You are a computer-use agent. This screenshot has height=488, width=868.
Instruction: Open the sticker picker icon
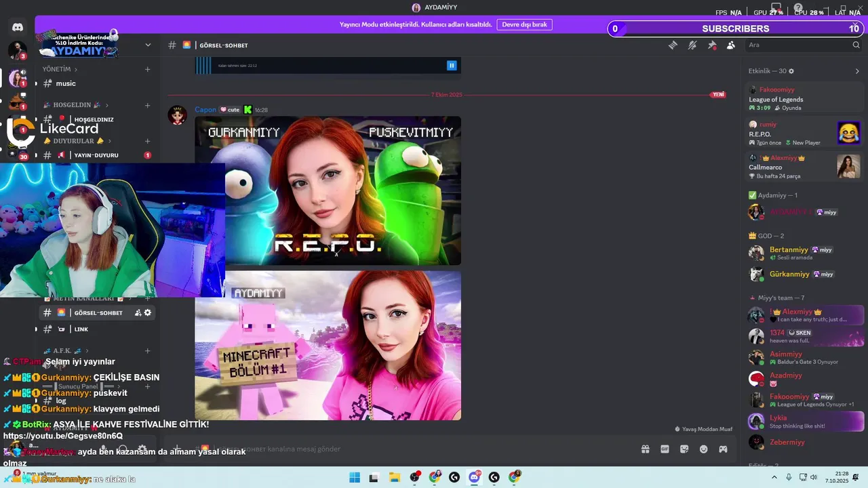pyautogui.click(x=684, y=449)
